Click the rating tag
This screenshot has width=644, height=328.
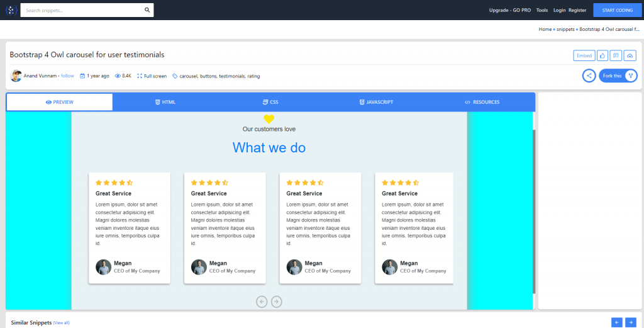click(x=253, y=76)
